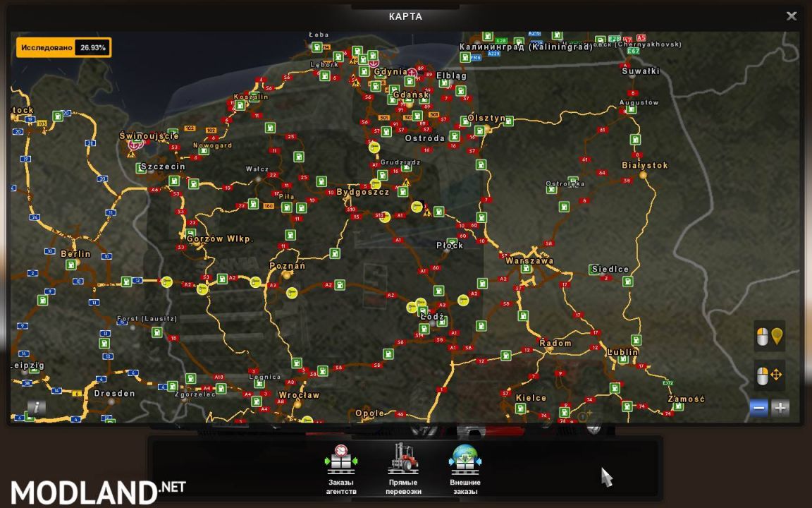Click the Ostróda town label
The image size is (812, 508).
424,138
